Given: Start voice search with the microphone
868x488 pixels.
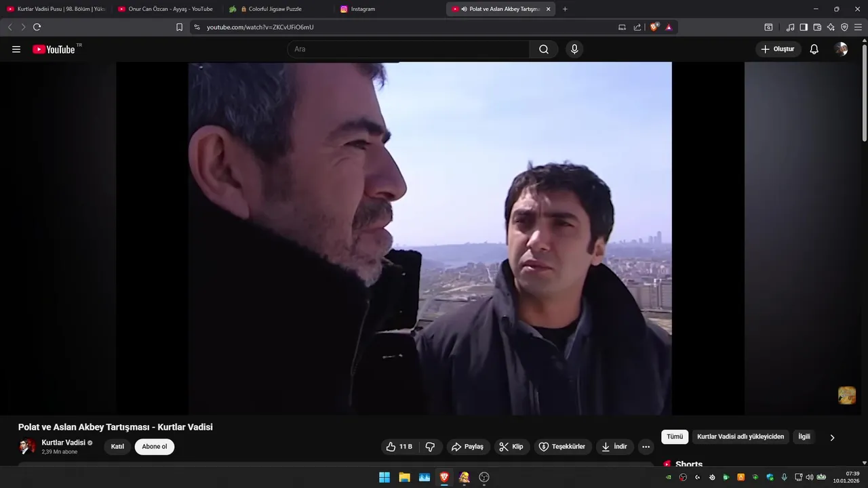Looking at the screenshot, I should click(x=574, y=49).
